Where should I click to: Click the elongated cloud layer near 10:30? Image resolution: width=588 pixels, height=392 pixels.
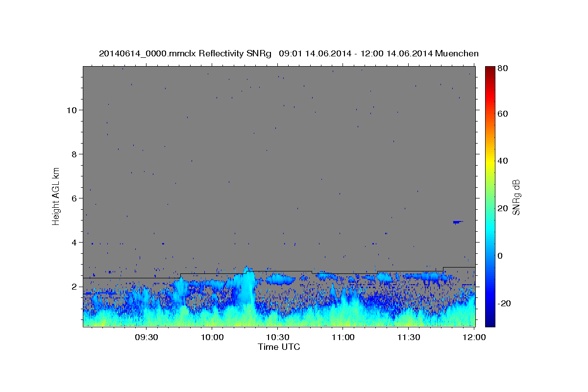coord(280,280)
